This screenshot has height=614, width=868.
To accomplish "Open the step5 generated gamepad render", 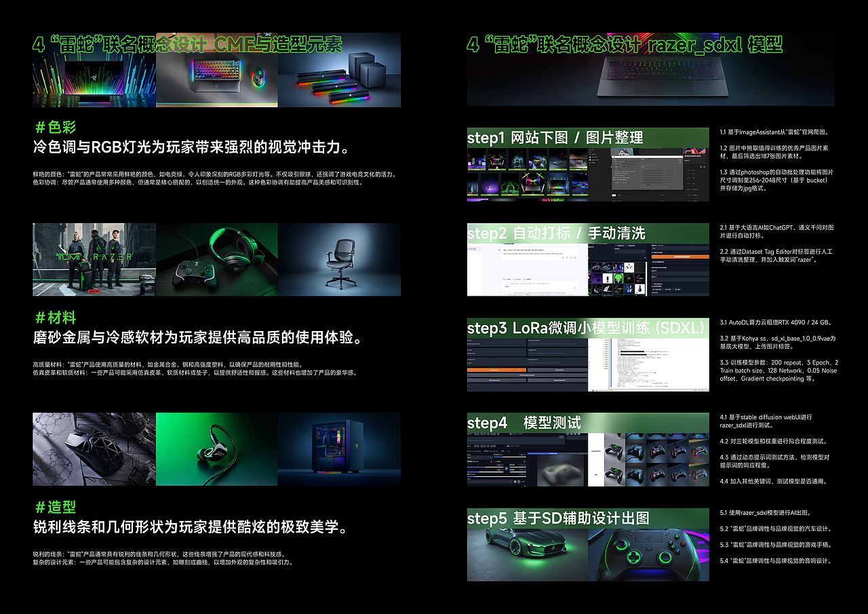I will 649,554.
